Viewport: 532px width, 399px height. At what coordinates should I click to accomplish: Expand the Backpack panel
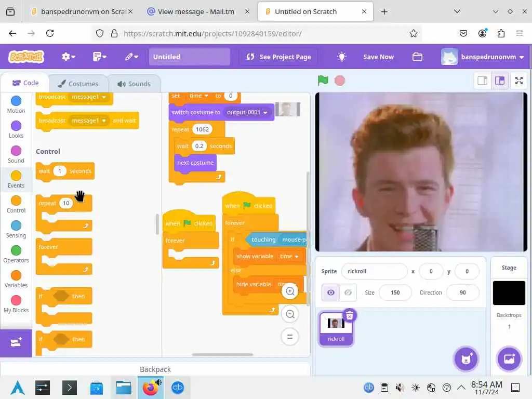155,369
